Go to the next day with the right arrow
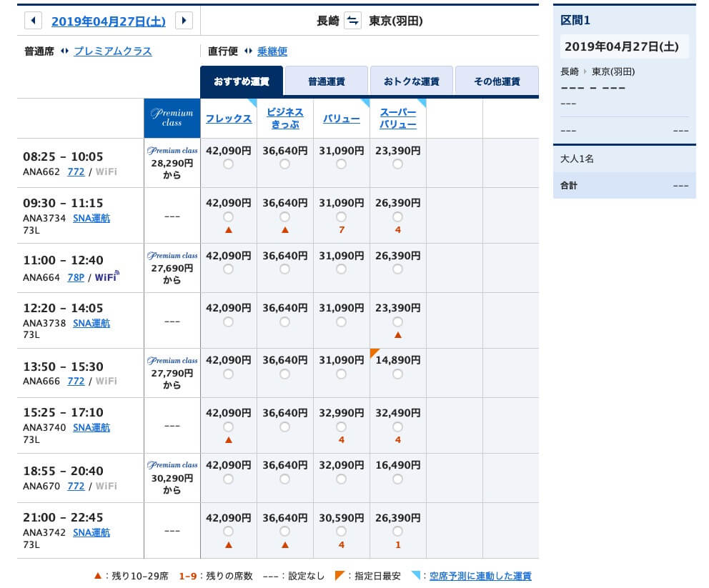709x588 pixels. 184,20
